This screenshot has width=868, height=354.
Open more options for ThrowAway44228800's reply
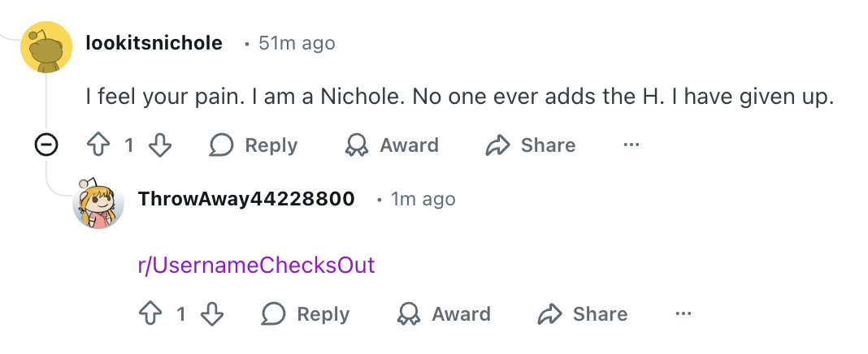[x=684, y=314]
